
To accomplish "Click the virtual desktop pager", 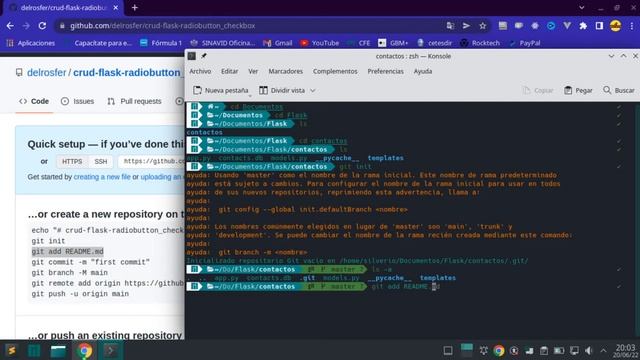I will pos(467,350).
